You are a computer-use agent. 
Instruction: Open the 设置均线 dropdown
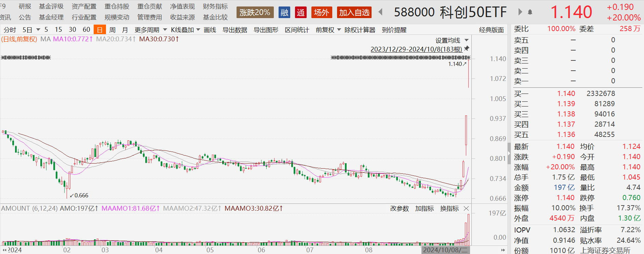coord(452,40)
